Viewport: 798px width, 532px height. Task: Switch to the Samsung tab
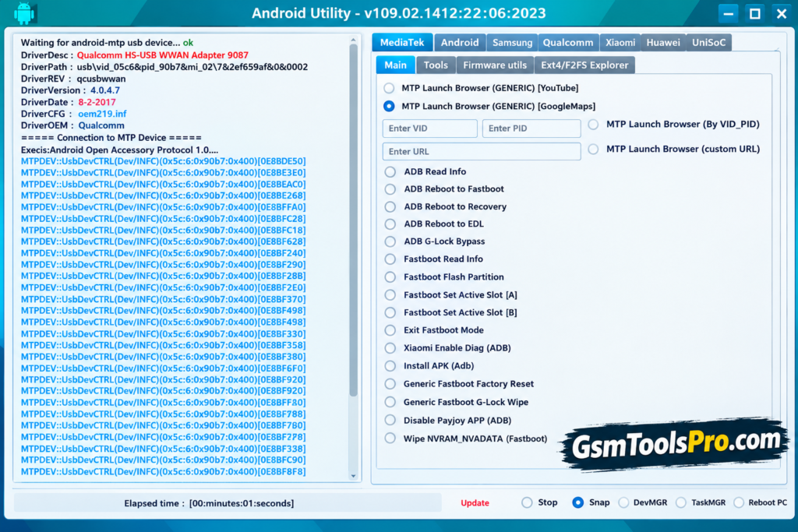coord(512,43)
